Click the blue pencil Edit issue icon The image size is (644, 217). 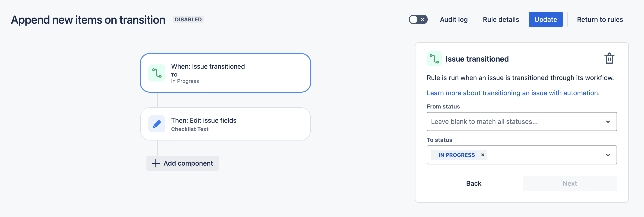pos(157,124)
